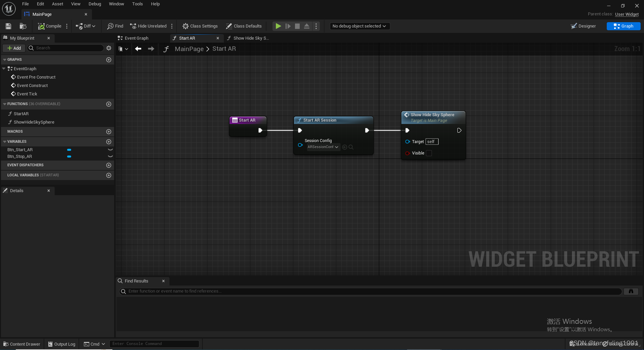Select the ShowHideSkySphere function
The image size is (644, 350).
(x=34, y=122)
